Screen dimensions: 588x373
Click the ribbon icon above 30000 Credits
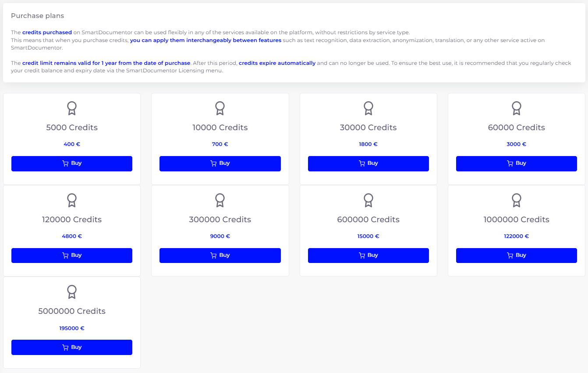click(368, 108)
